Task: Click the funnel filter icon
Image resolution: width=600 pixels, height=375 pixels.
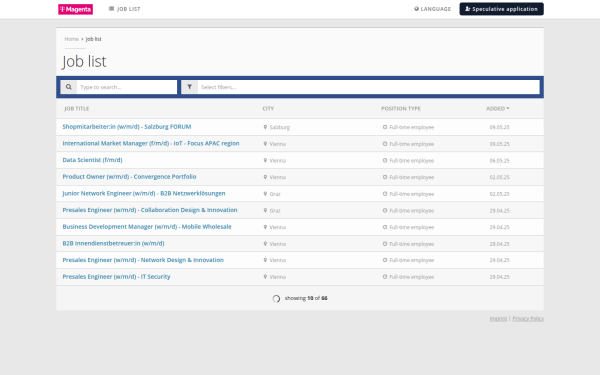Action: coord(189,87)
